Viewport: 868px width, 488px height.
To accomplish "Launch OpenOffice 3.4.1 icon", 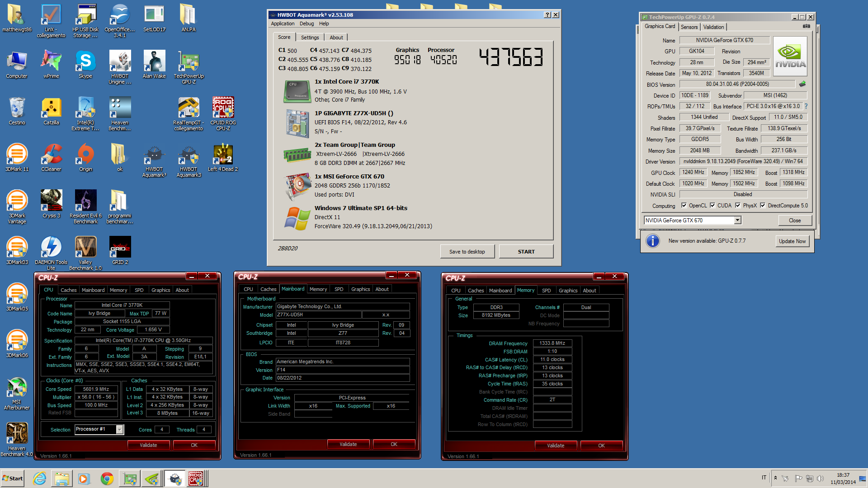I will pos(120,20).
